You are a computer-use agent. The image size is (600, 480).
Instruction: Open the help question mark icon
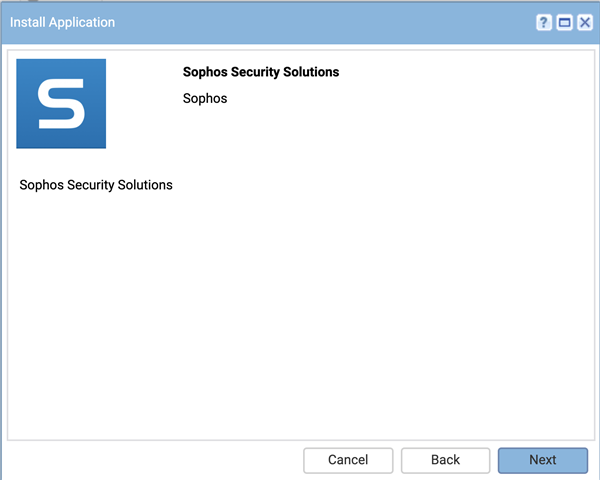click(x=544, y=23)
